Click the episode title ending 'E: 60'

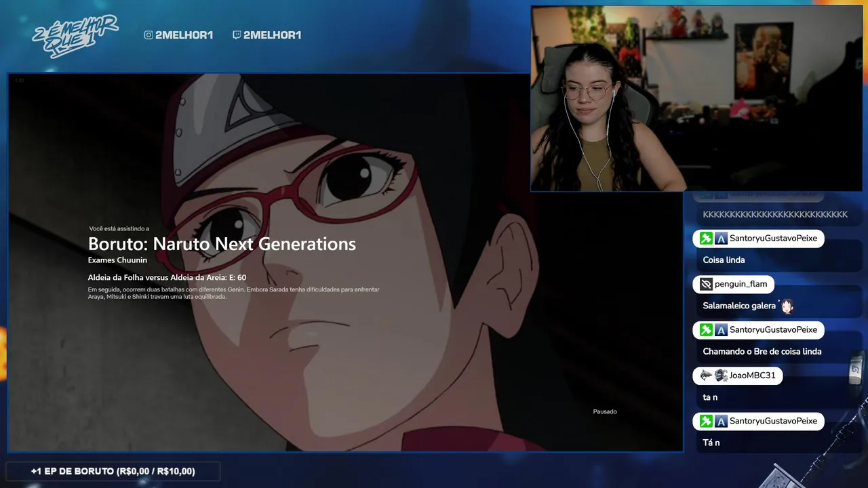tap(167, 278)
